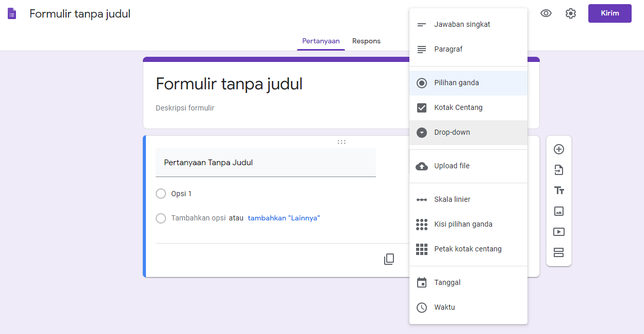This screenshot has height=334, width=644.
Task: Insert an image using the sidebar icon
Action: (x=559, y=211)
